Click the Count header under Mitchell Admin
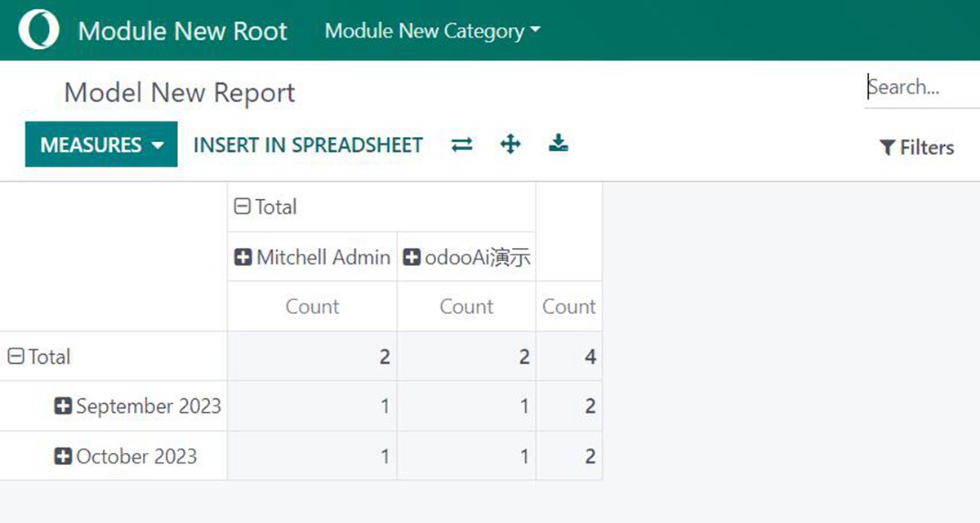 [312, 307]
